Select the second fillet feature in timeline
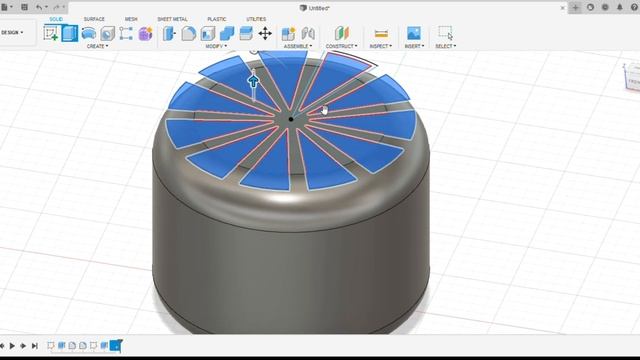 83,346
